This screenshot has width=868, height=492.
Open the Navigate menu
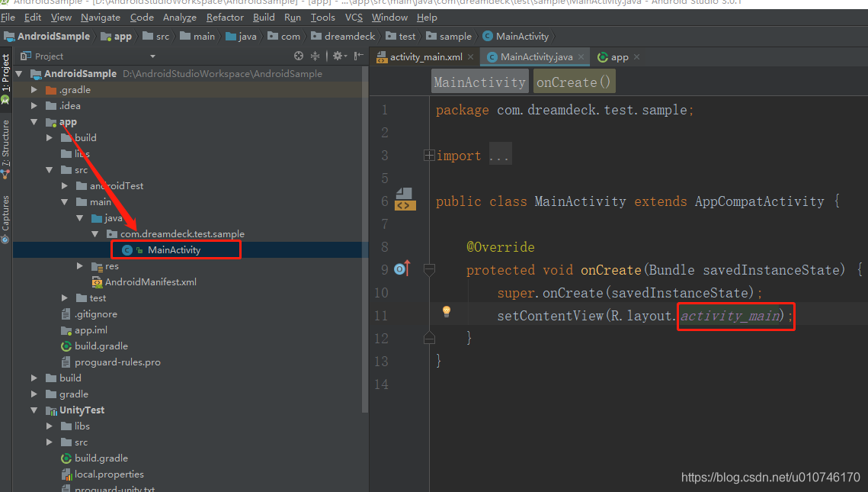coord(100,18)
